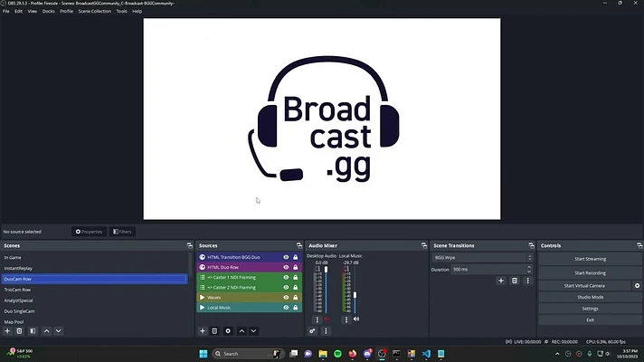Click the Exit button
This screenshot has height=362, width=644.
(x=591, y=320)
